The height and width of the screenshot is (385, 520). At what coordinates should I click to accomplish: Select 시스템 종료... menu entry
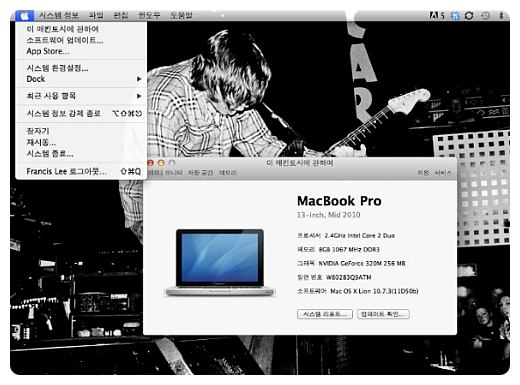click(x=81, y=154)
